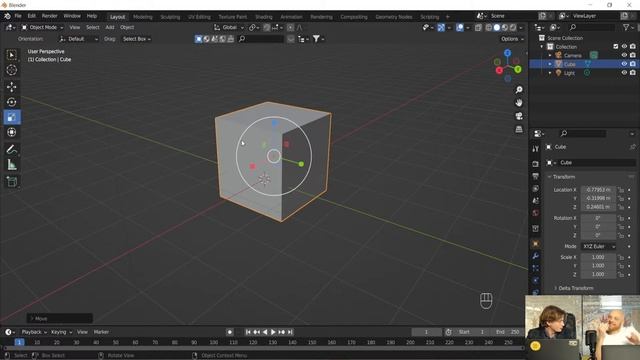Toggle X-ray mode in viewport header
The height and width of the screenshot is (360, 640).
pos(478,27)
